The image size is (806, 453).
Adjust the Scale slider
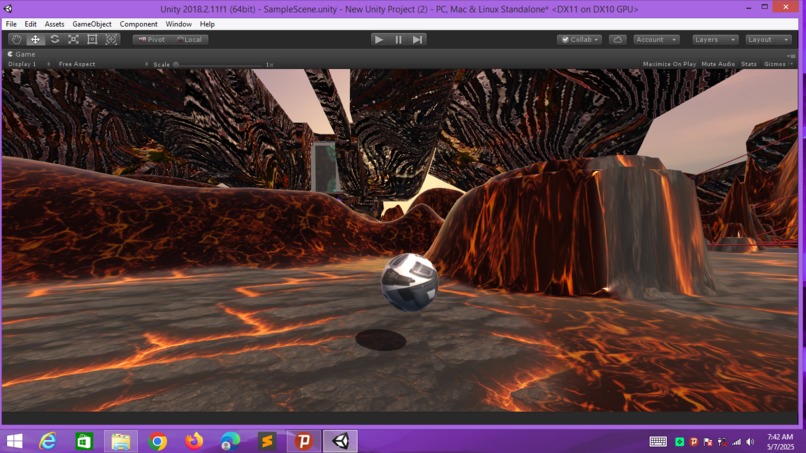219,65
